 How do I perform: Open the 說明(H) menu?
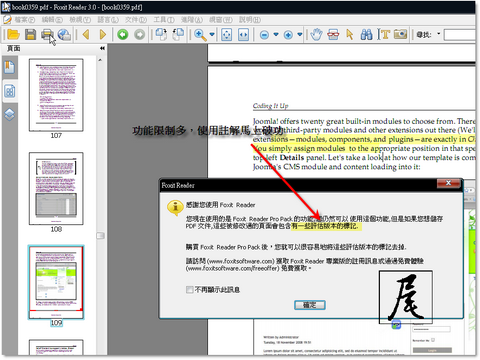pos(250,20)
